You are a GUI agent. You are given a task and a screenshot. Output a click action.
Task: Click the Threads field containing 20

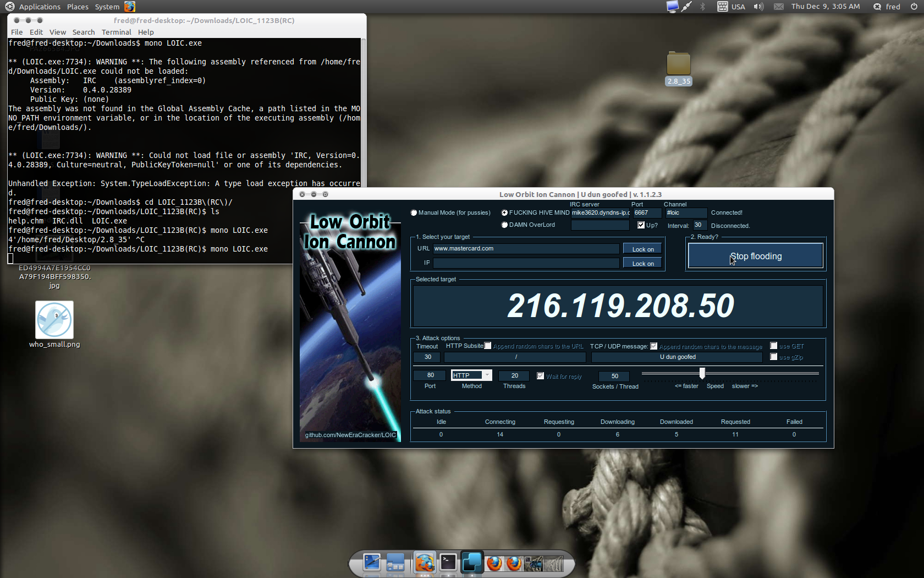(514, 375)
